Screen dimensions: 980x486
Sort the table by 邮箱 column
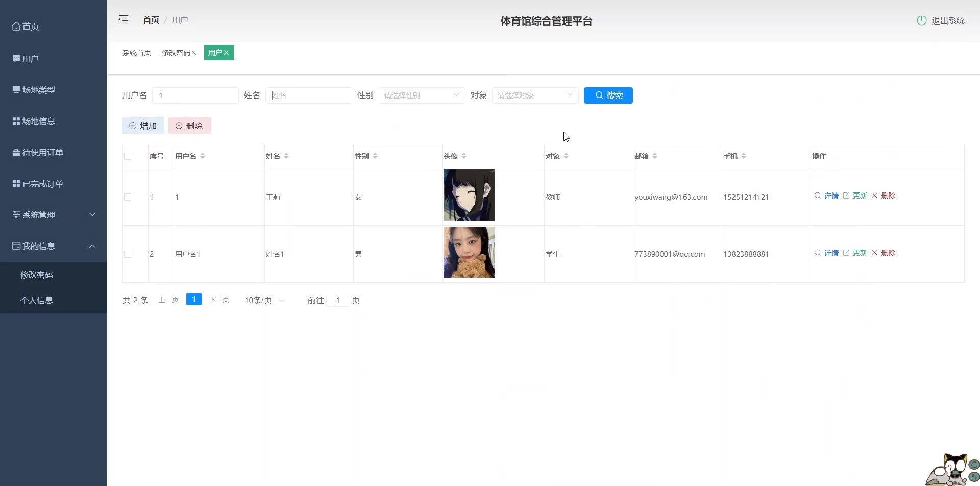click(655, 156)
